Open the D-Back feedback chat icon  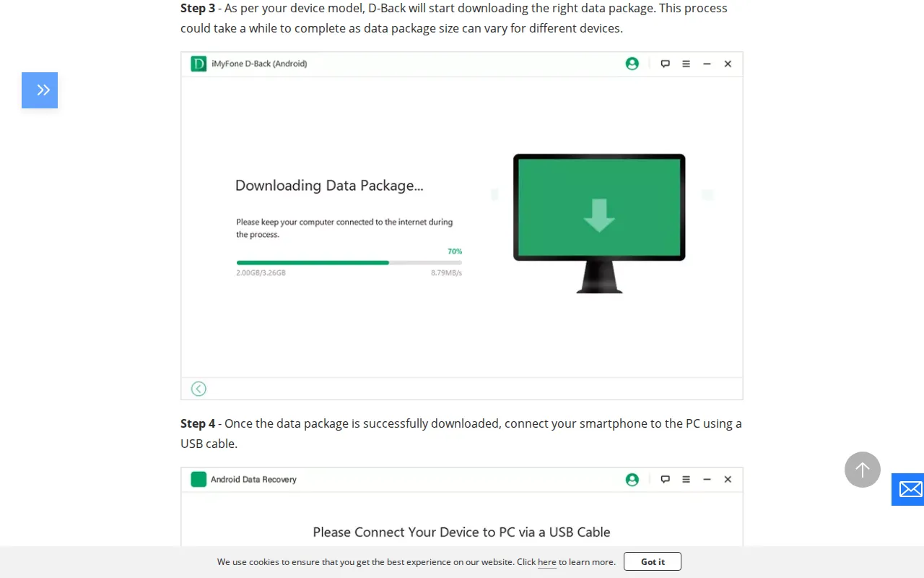pos(666,64)
